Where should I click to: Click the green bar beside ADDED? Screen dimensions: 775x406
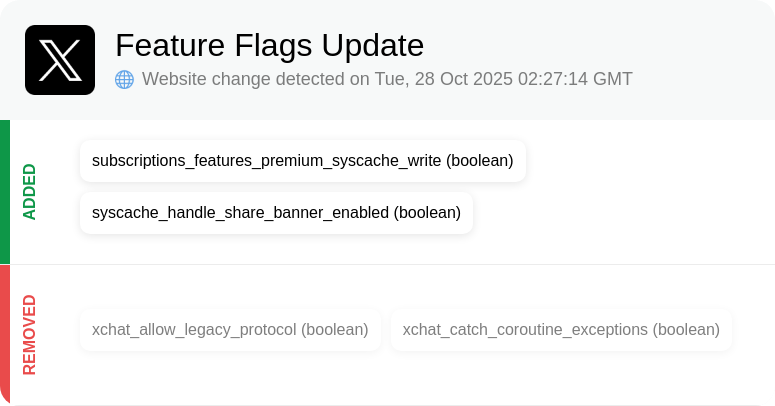coord(5,192)
